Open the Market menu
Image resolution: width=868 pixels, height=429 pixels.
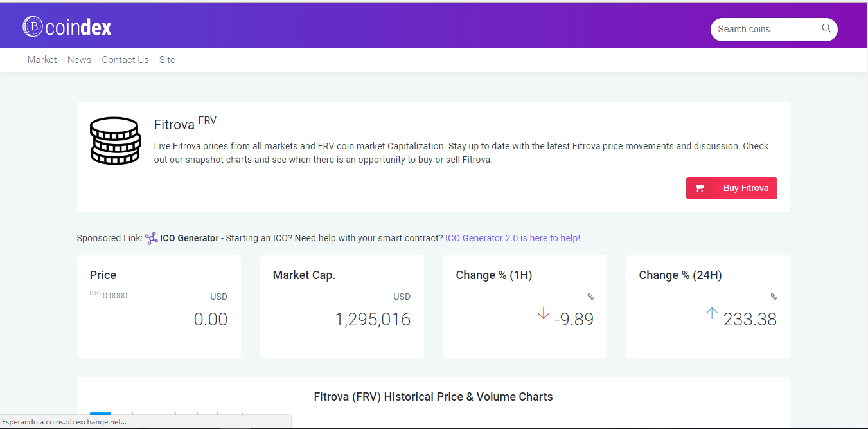42,60
